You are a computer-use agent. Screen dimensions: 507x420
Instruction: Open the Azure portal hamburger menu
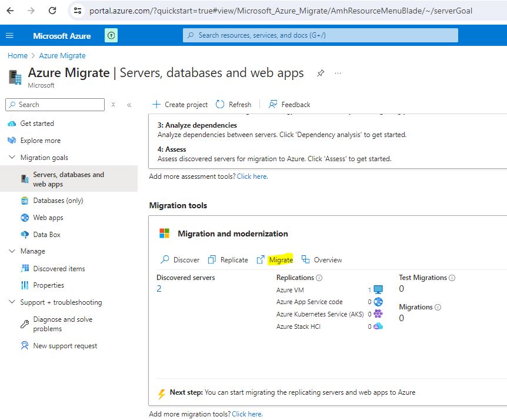9,36
